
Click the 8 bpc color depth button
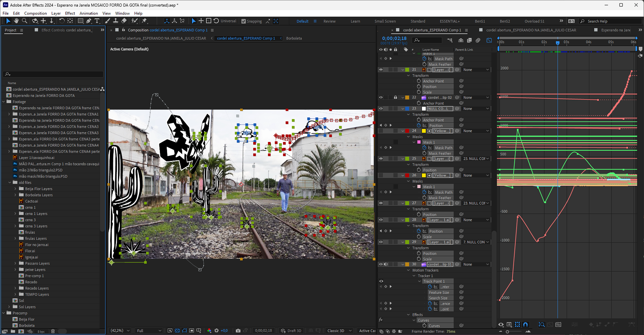coord(41,331)
